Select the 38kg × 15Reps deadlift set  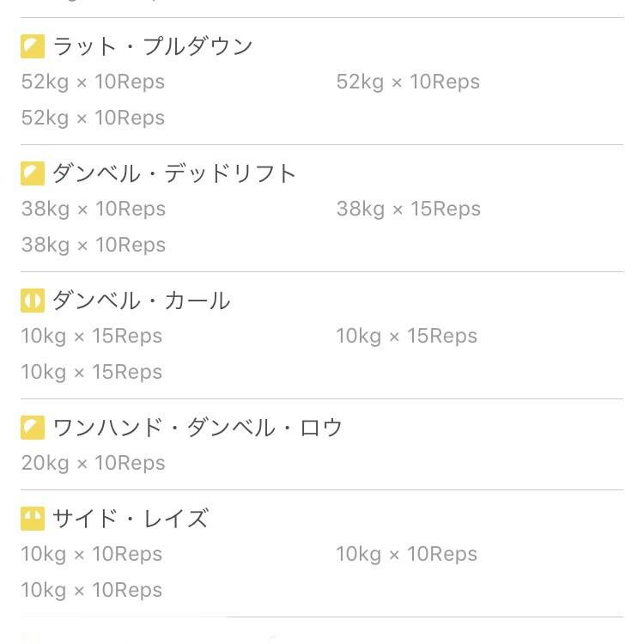point(409,209)
